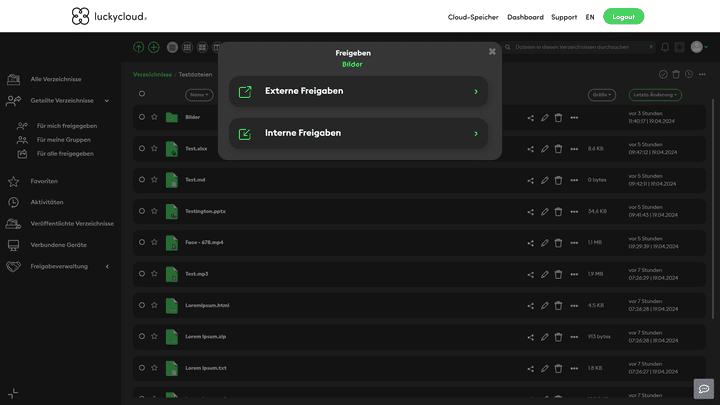Click the edit pencil icon for Test.md
This screenshot has width=720, height=405.
point(545,180)
